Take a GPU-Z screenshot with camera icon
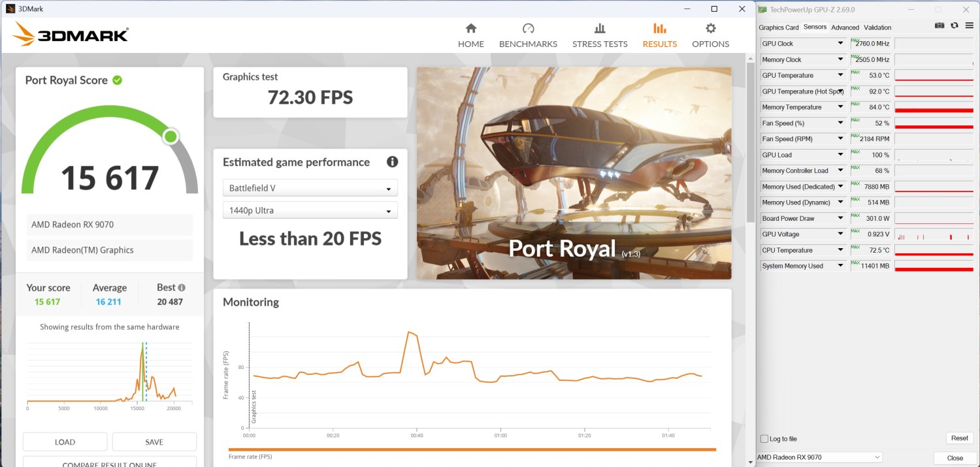 coord(939,25)
